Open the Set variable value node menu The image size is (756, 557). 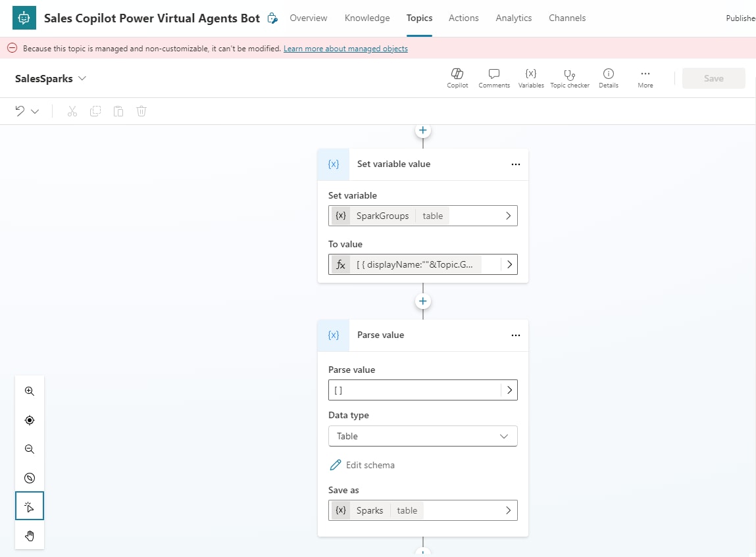coord(515,164)
